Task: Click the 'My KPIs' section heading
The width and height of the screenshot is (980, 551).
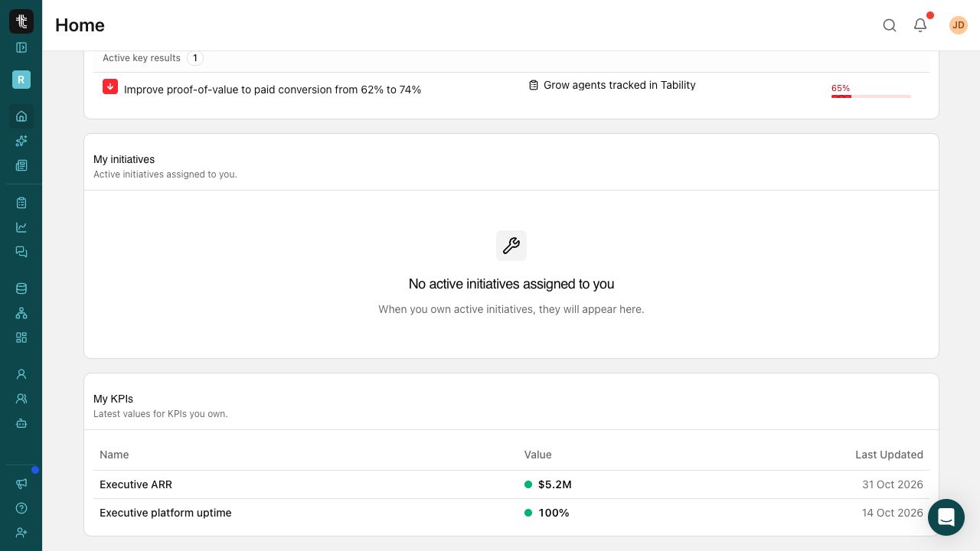Action: [x=113, y=399]
